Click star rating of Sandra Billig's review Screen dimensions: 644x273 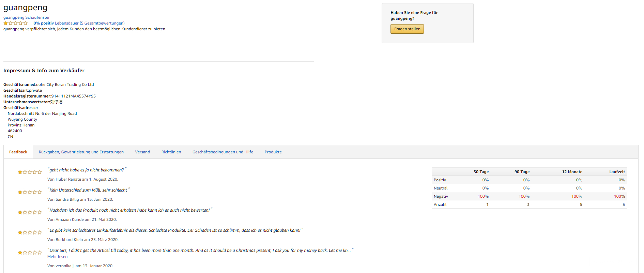tap(30, 192)
